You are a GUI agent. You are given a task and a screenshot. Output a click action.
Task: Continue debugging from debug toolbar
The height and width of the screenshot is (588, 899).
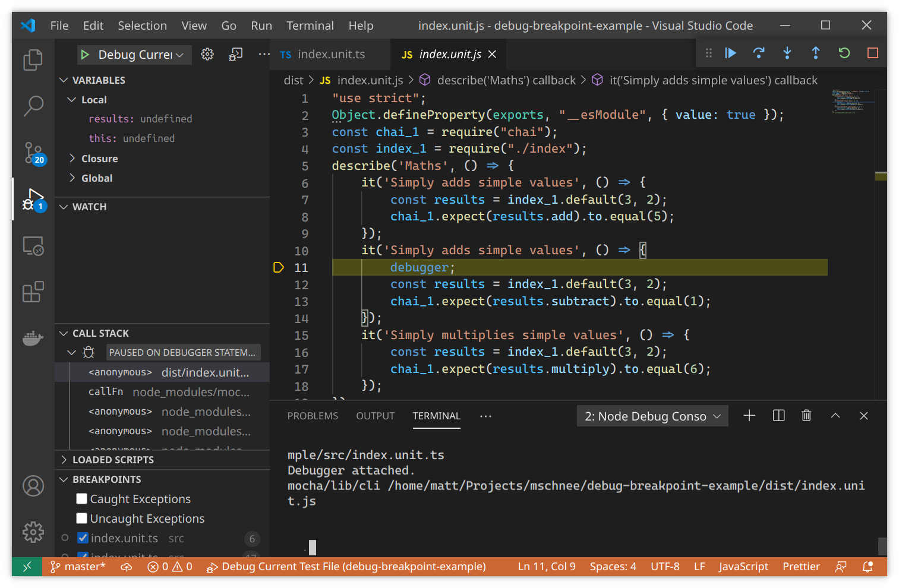(730, 53)
